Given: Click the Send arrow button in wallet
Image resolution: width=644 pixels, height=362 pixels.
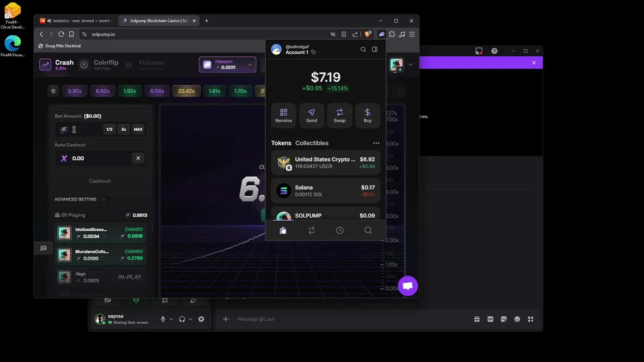Looking at the screenshot, I should coord(311,115).
